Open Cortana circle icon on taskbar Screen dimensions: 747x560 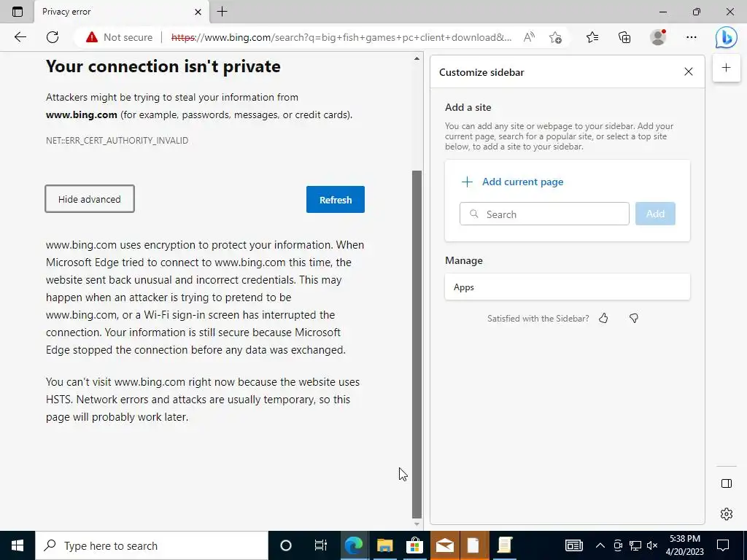(x=286, y=545)
